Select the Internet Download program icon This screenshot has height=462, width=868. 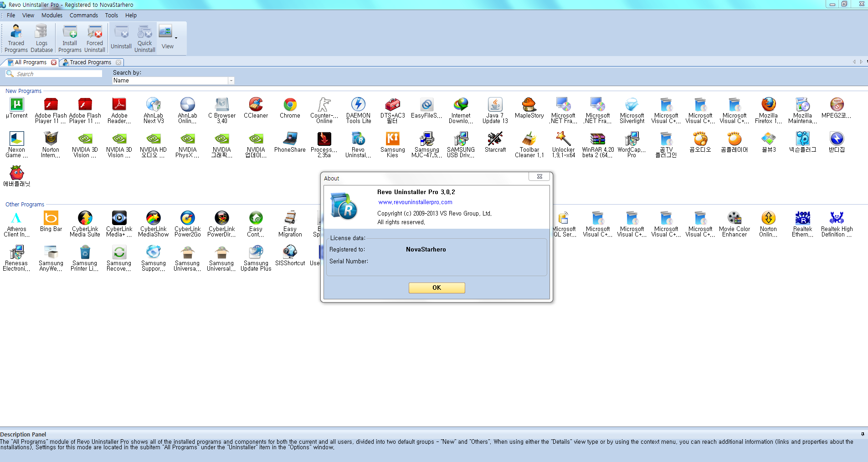(x=461, y=110)
